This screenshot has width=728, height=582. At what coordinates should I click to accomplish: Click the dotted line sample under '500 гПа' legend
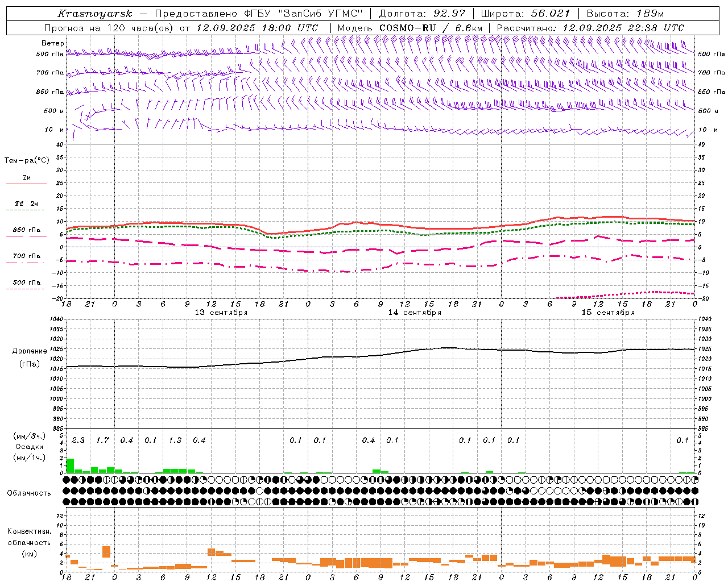[25, 289]
